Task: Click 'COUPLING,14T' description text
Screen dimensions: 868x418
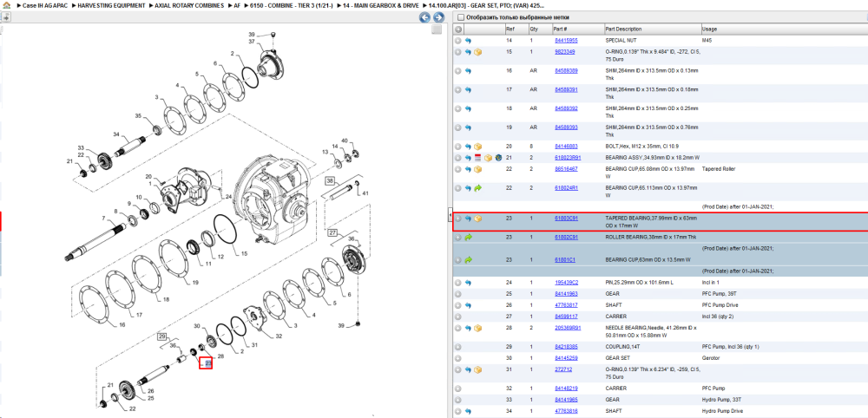Action: coord(622,347)
